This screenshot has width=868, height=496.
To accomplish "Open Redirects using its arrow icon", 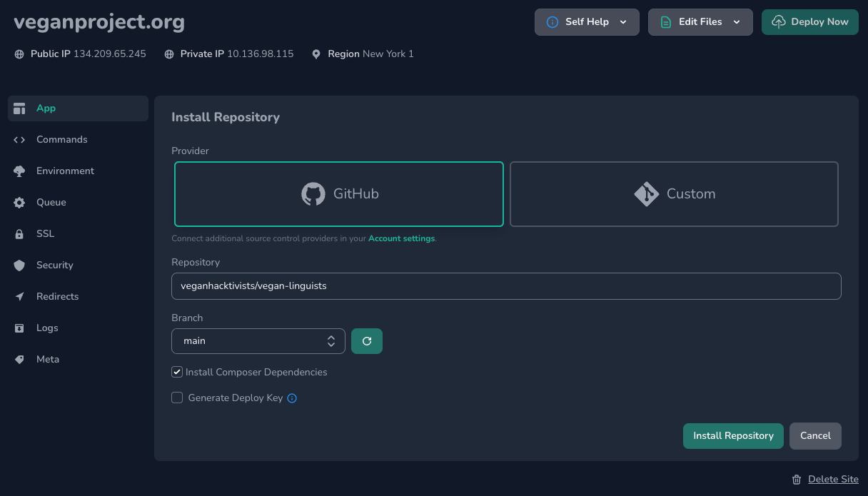I will point(19,296).
